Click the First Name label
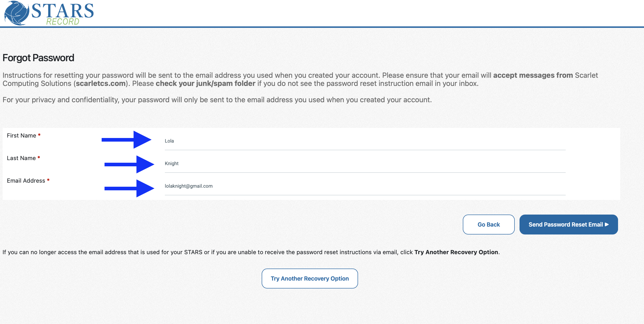 [21, 136]
